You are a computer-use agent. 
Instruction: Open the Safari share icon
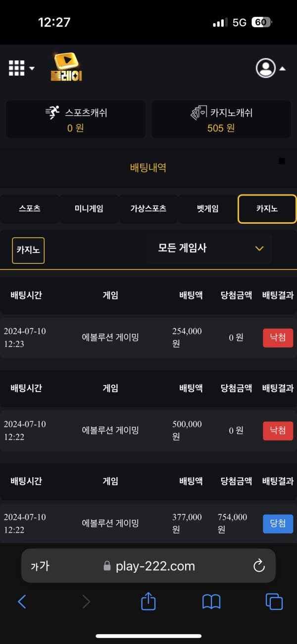point(148,601)
